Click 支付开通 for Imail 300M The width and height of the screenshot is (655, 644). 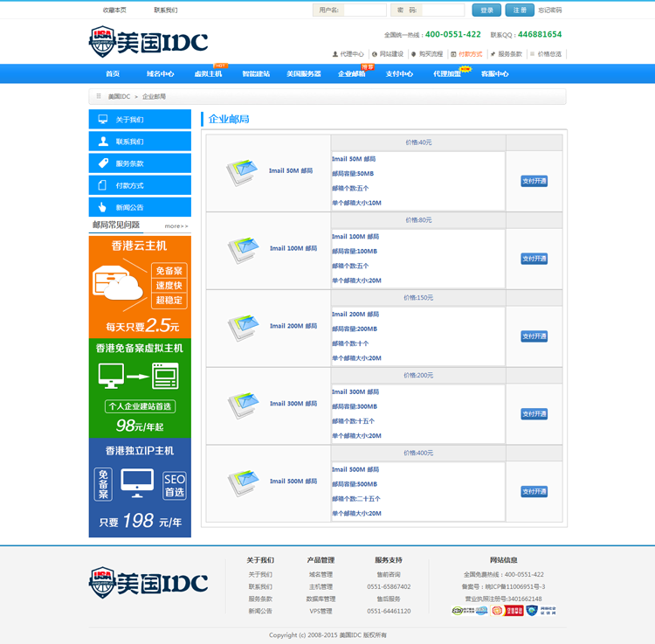(534, 414)
